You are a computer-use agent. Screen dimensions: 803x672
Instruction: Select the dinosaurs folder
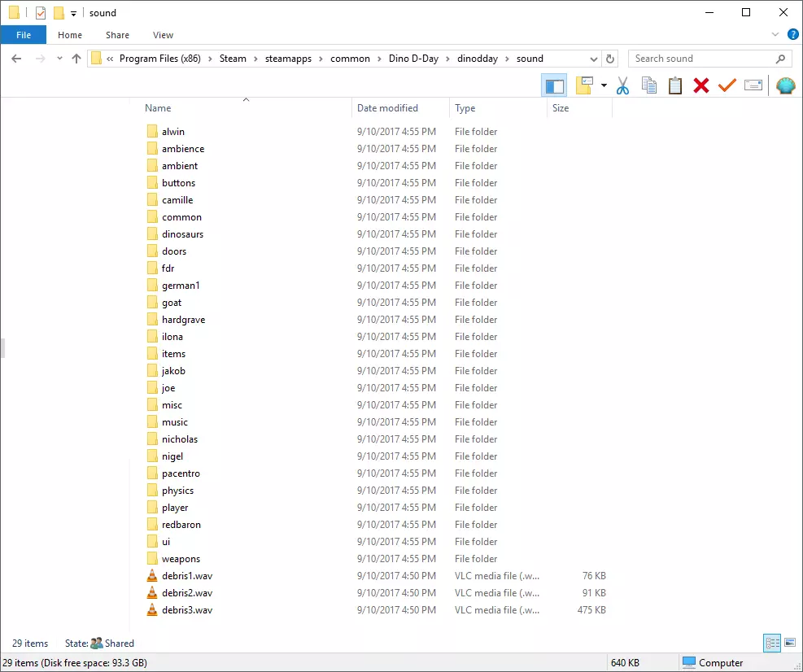tap(182, 234)
